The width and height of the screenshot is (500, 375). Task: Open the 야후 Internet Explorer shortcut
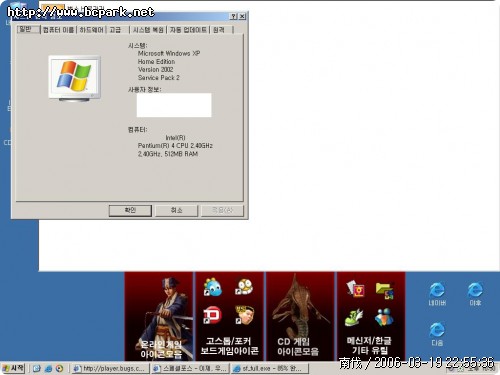[475, 294]
